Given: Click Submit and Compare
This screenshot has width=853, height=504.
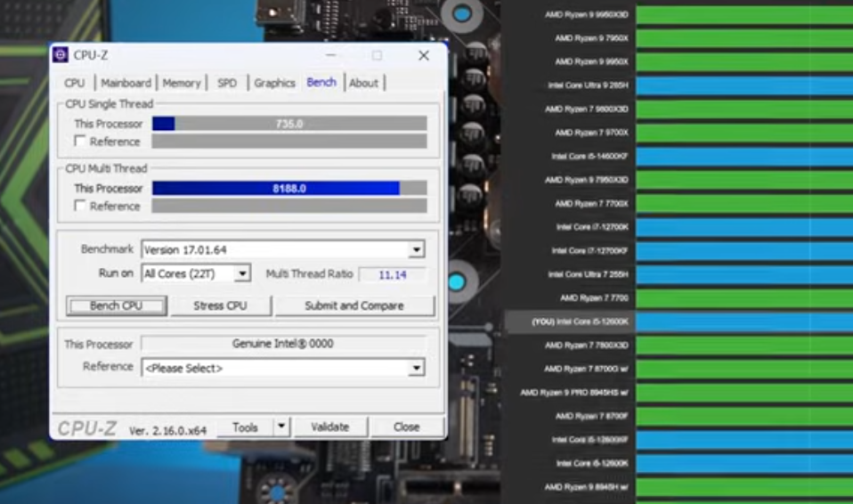Looking at the screenshot, I should click(354, 306).
